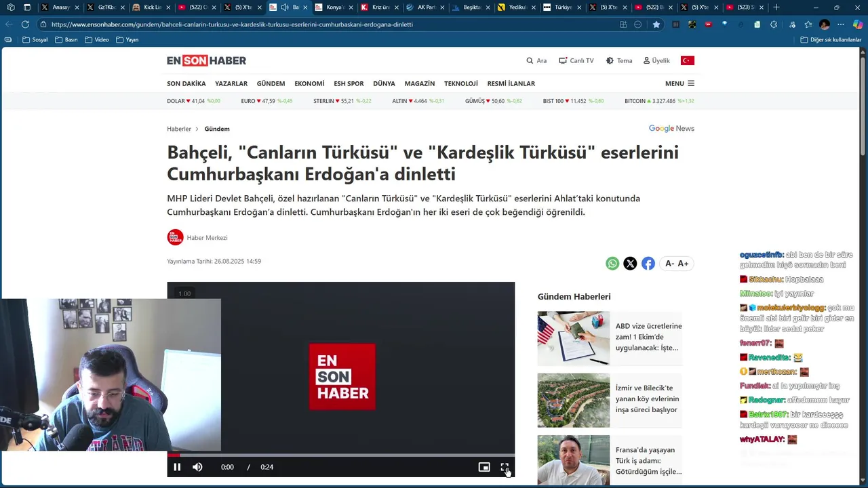Open Fransa'da yaşayan Türk iş adamı thumbnail
This screenshot has width=868, height=488.
click(574, 460)
